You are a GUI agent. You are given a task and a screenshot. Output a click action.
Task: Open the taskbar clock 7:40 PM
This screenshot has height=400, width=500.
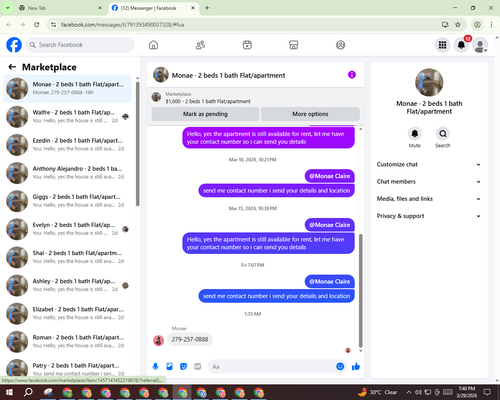point(466,392)
